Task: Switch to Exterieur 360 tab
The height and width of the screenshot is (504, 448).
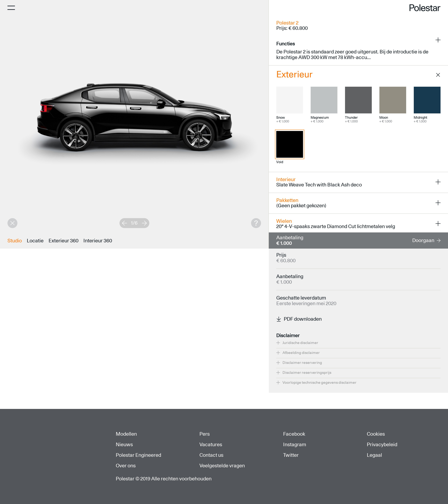Action: click(x=63, y=240)
